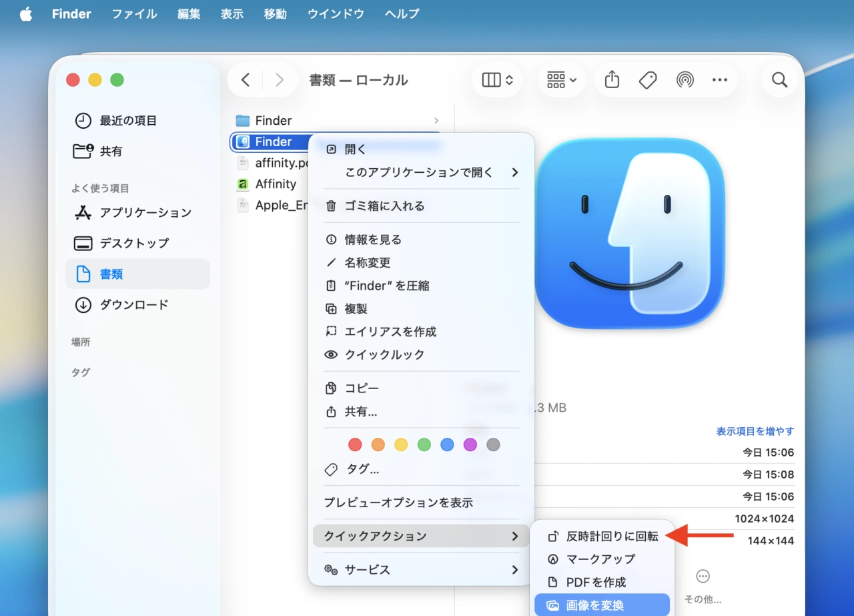Image resolution: width=854 pixels, height=616 pixels.
Task: Click the Search magnifier icon
Action: (779, 79)
